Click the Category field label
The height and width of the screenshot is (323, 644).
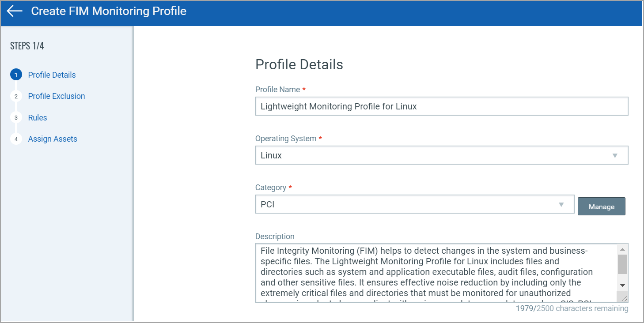[271, 188]
